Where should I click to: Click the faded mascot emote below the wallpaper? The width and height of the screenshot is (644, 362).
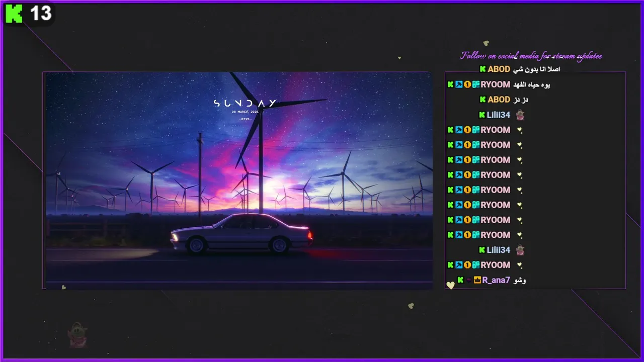tap(78, 335)
